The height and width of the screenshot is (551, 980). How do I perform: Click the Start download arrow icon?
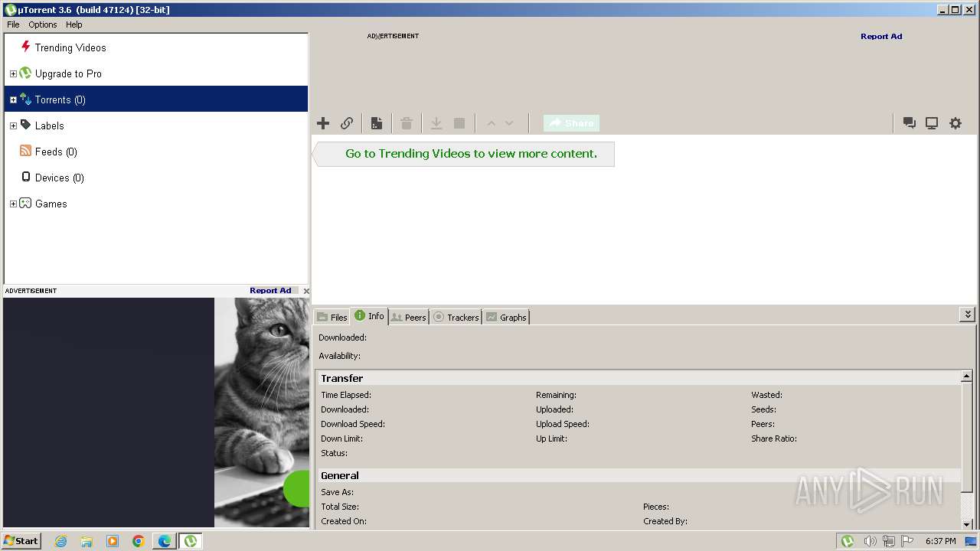tap(436, 123)
